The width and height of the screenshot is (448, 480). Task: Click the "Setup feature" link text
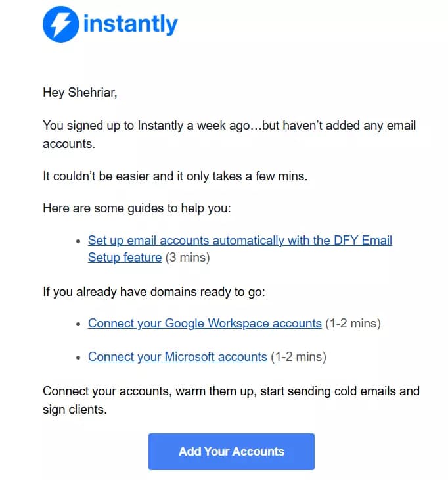[x=125, y=258]
